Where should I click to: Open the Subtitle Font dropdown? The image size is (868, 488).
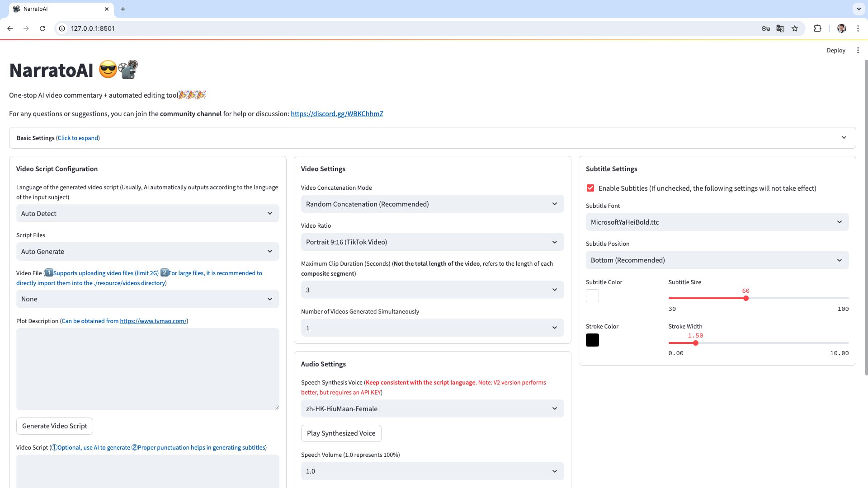click(717, 222)
